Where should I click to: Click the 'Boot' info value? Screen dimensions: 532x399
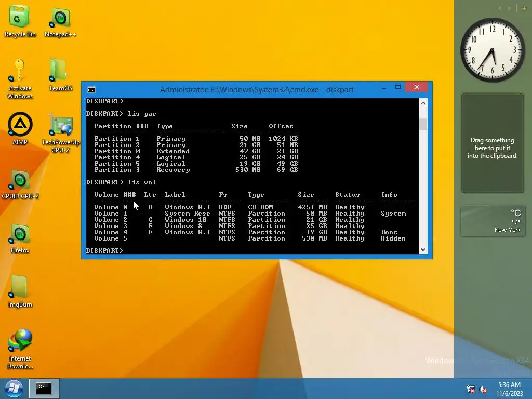pyautogui.click(x=389, y=232)
